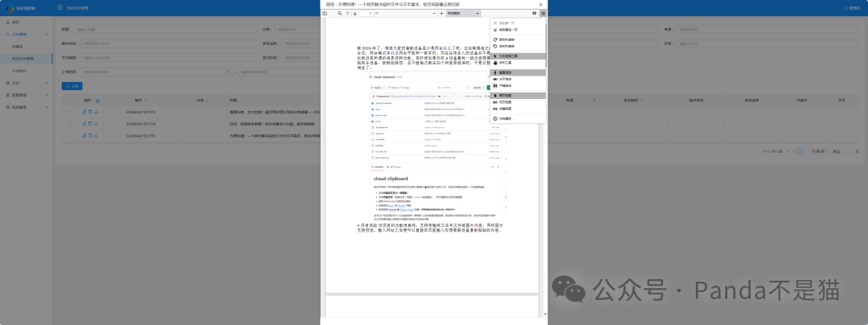Check the row starting with 方便快捷
The height and width of the screenshot is (325, 868).
click(70, 136)
